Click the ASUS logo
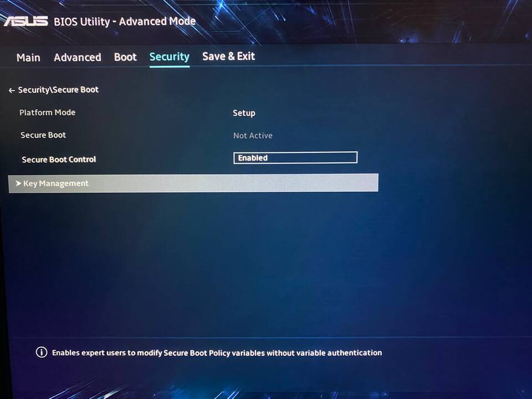The width and height of the screenshot is (532, 399). pyautogui.click(x=26, y=22)
